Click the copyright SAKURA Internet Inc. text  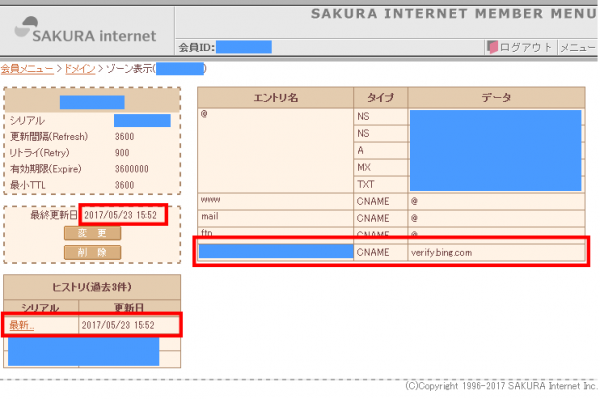pos(501,386)
